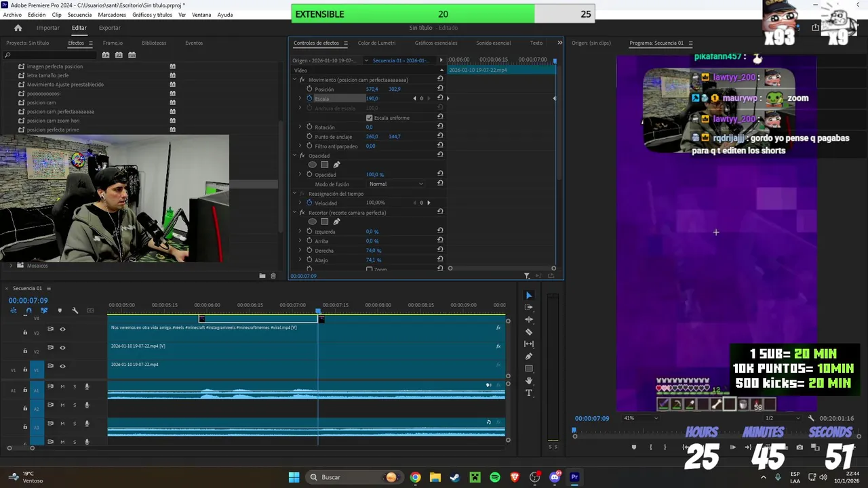The image size is (868, 488).
Task: Switch to Importar workspace
Action: [x=48, y=28]
